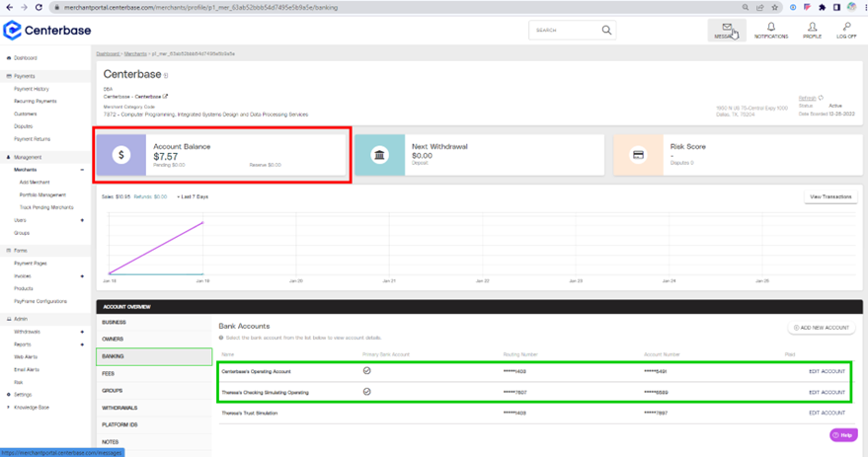Viewport: 868px width, 457px height.
Task: Click the small icon next to Centerbase title
Action: point(166,75)
